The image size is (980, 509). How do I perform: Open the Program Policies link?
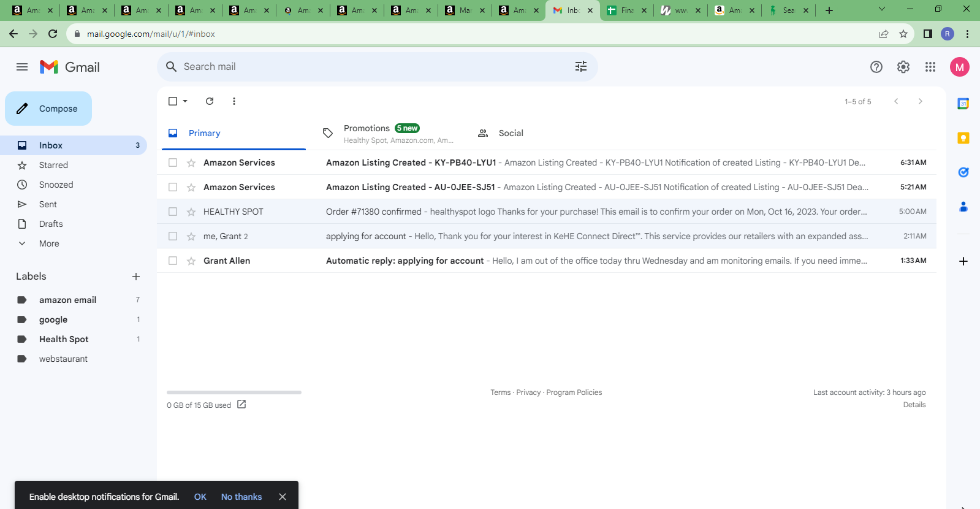tap(574, 392)
